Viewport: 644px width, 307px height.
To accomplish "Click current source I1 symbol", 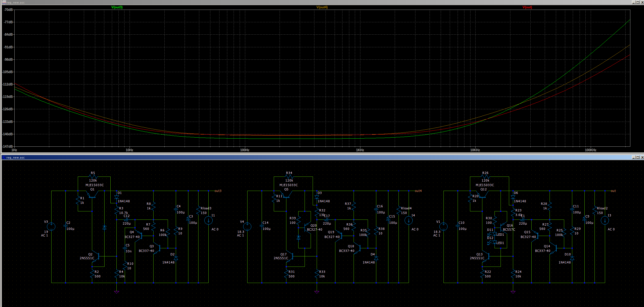I will click(x=208, y=221).
